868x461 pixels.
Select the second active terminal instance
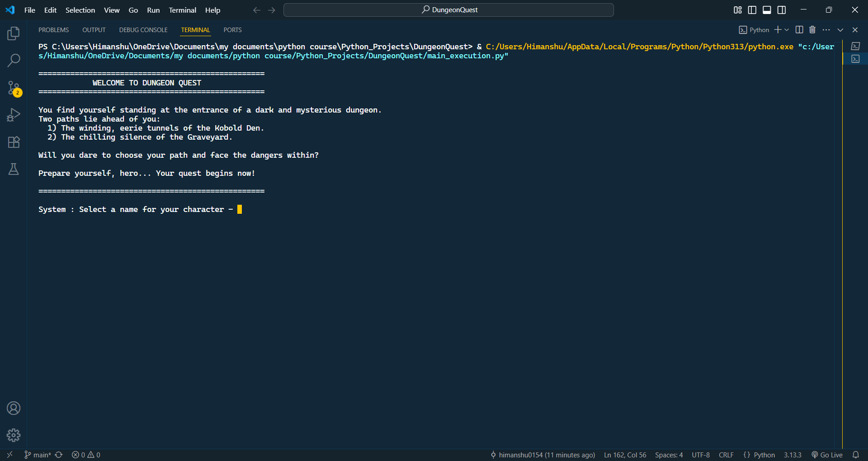pos(855,59)
